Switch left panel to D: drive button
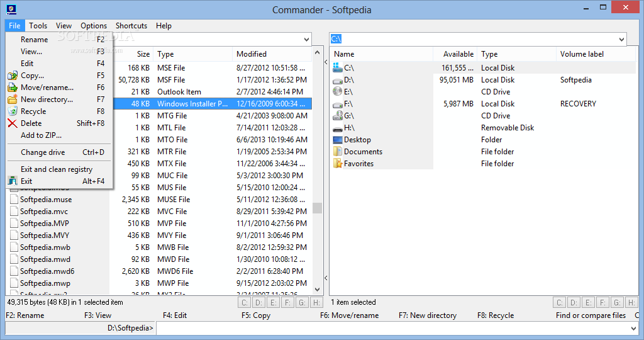 [x=258, y=303]
